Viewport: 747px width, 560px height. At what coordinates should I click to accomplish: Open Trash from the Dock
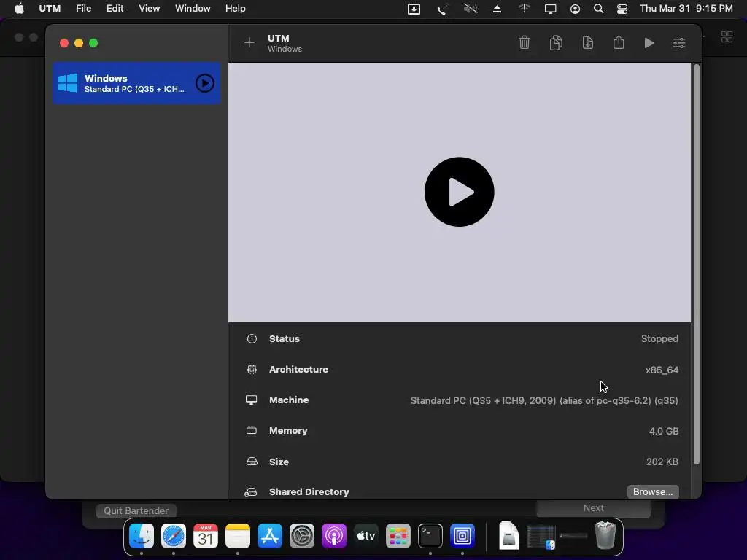click(605, 535)
